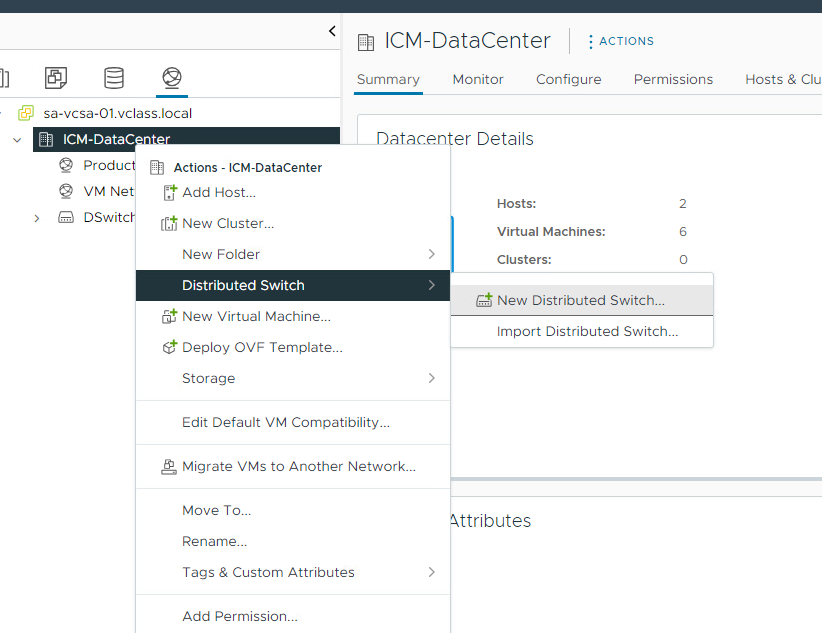Click the New Distributed Switch icon in the submenu

(484, 300)
